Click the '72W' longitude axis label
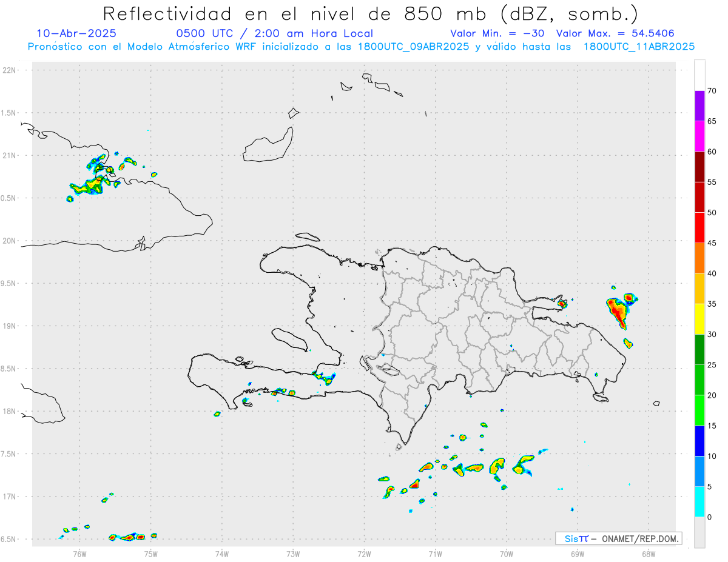This screenshot has height=562, width=728. tap(364, 554)
